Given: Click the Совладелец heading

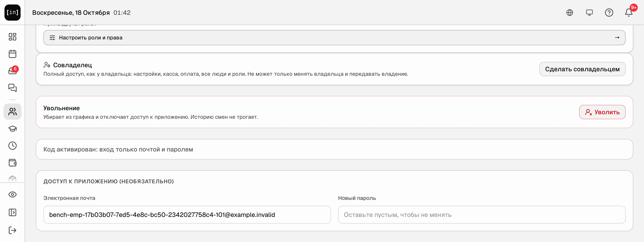Looking at the screenshot, I should click(x=72, y=65).
